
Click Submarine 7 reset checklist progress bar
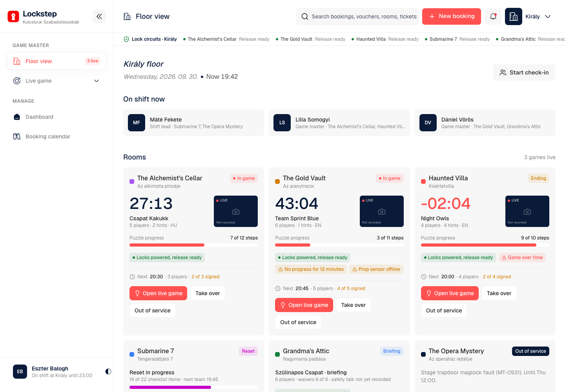click(194, 387)
